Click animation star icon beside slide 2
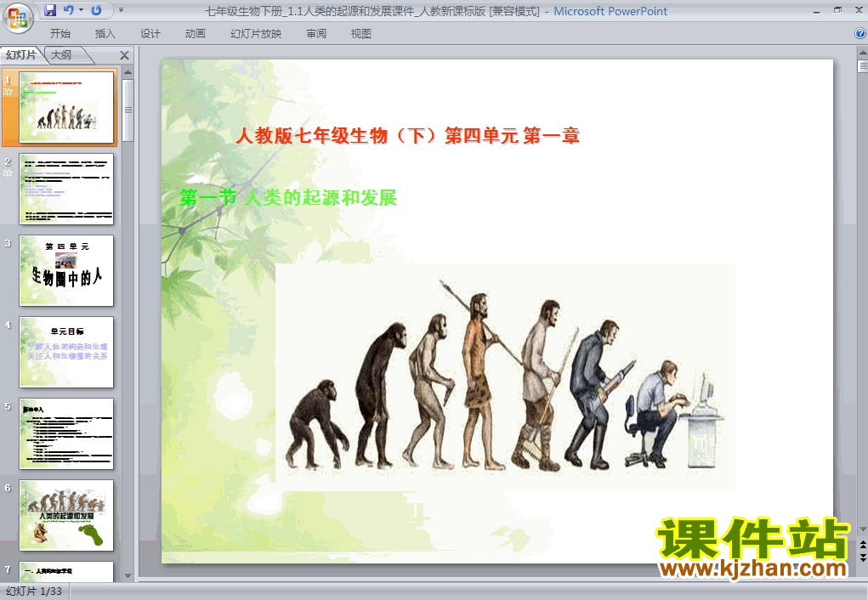Image resolution: width=868 pixels, height=600 pixels. tap(8, 173)
